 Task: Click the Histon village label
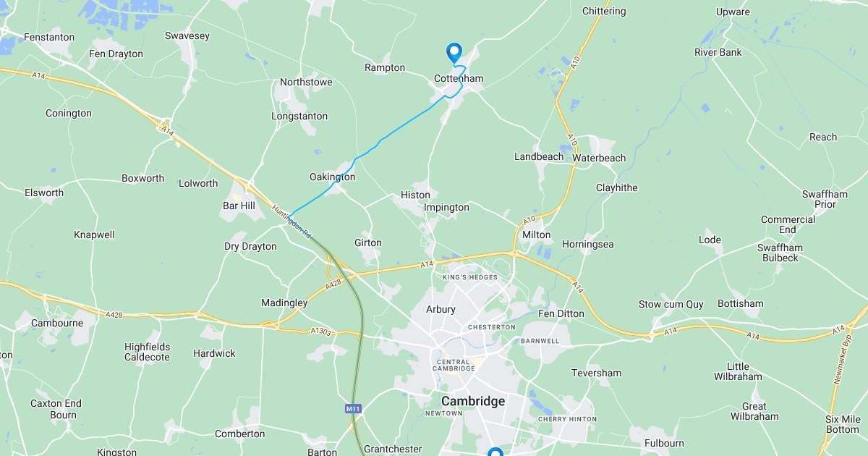[415, 195]
